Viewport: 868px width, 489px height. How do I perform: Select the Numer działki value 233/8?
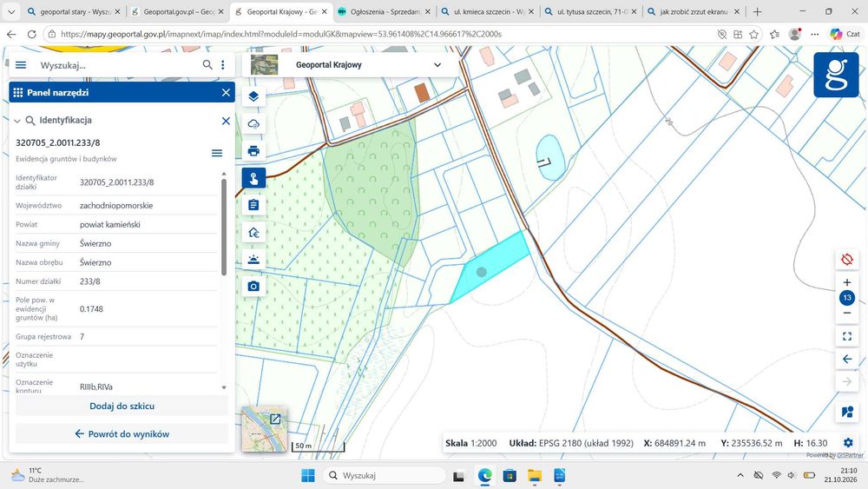pyautogui.click(x=89, y=281)
